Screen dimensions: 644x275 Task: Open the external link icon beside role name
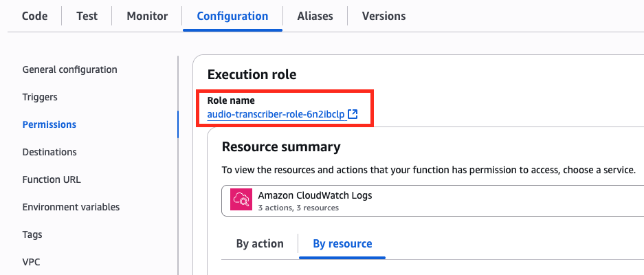tap(353, 114)
